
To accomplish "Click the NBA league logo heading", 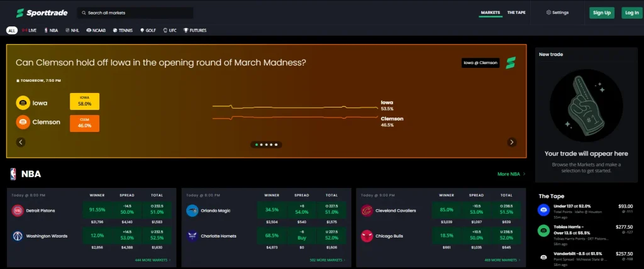I will tap(13, 174).
